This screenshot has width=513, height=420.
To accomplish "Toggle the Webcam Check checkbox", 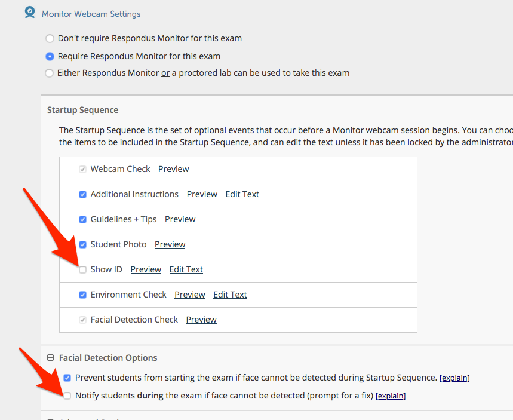I will 83,170.
